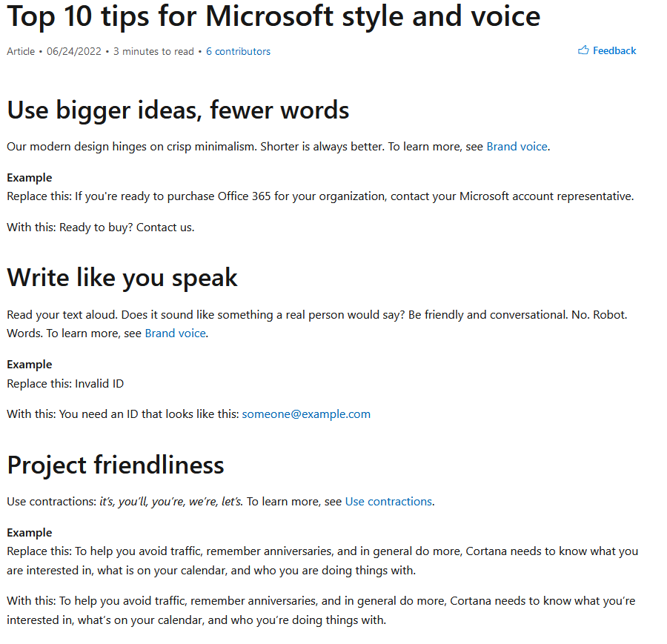
Task: Click the Replace this: Invalid ID line
Action: [x=65, y=384]
